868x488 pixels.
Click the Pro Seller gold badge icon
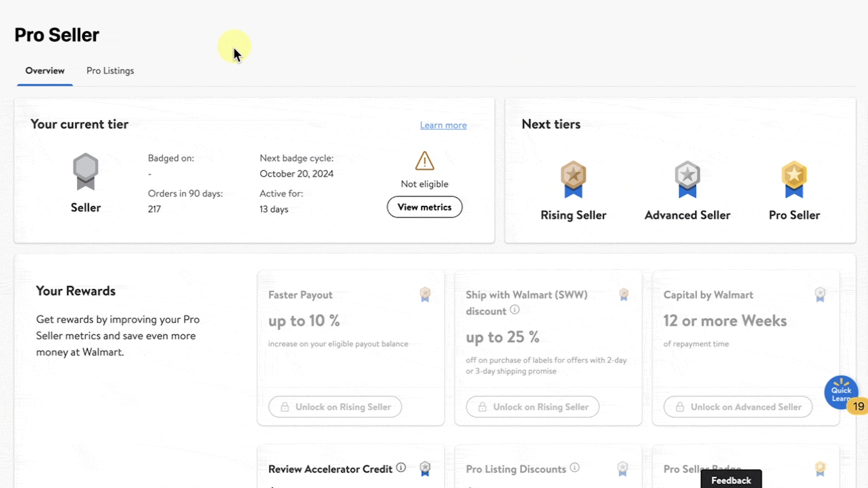(794, 179)
